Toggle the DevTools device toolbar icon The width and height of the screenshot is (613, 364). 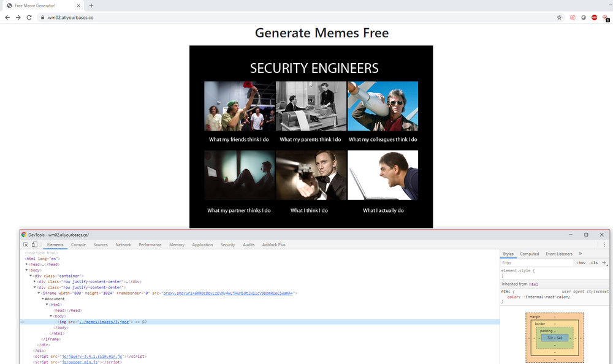[x=34, y=245]
